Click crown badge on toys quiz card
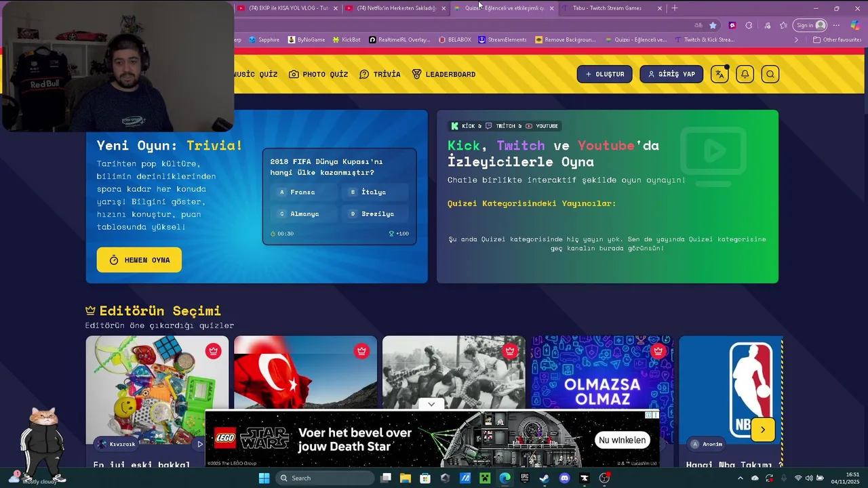Viewport: 868px width, 488px height. pos(214,350)
